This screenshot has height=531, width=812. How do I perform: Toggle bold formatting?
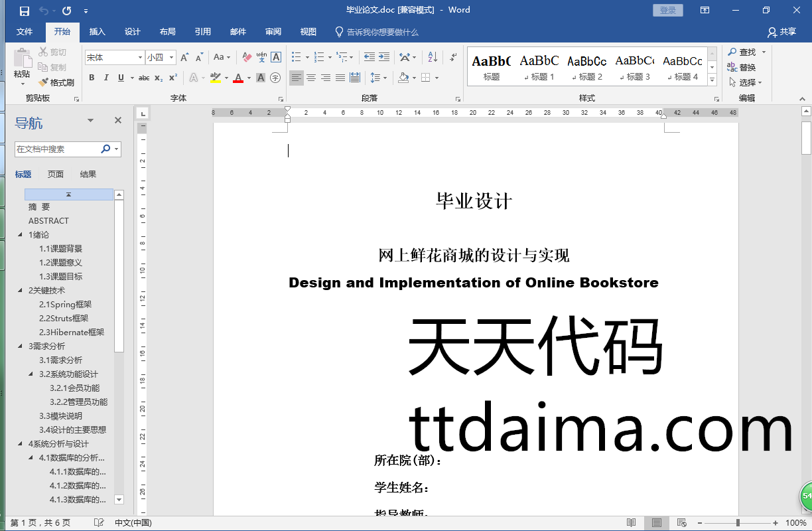[x=92, y=78]
